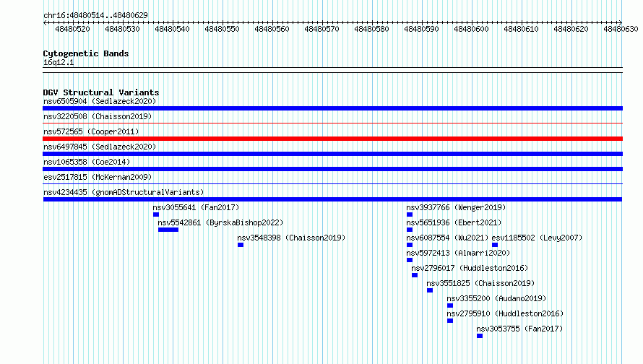
Task: Click the 16q12.1 band label
Action: (x=59, y=62)
